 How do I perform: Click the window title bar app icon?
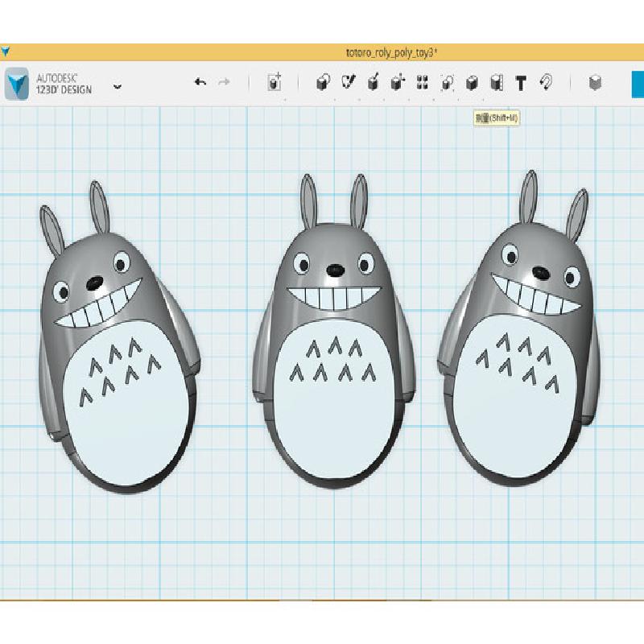point(5,52)
